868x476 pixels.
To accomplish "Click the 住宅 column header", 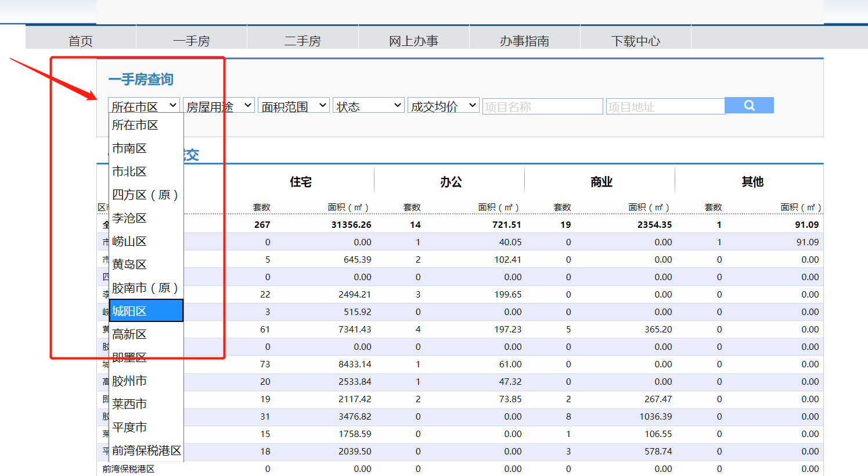I will [301, 182].
